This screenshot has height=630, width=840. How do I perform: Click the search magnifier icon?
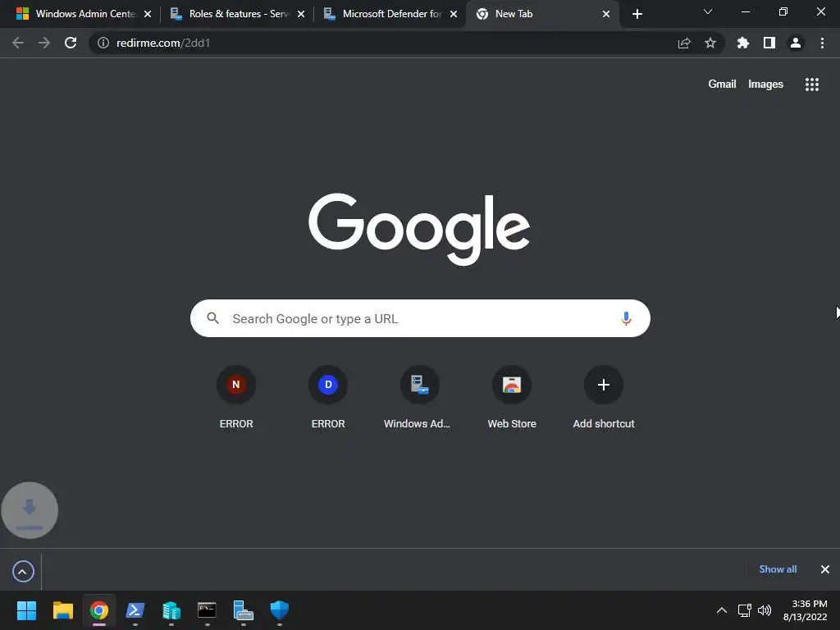212,318
